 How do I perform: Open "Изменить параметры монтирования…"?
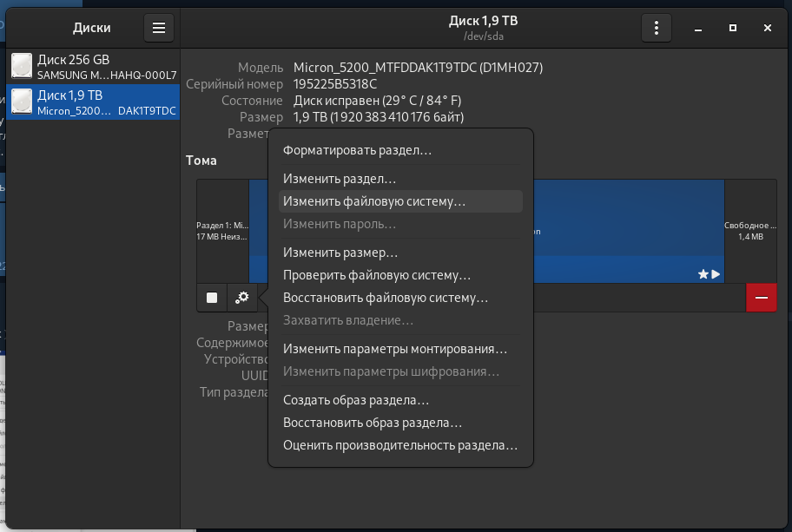tap(395, 349)
